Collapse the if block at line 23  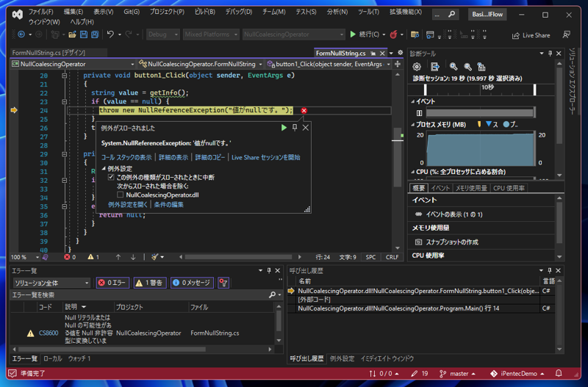pyautogui.click(x=64, y=101)
